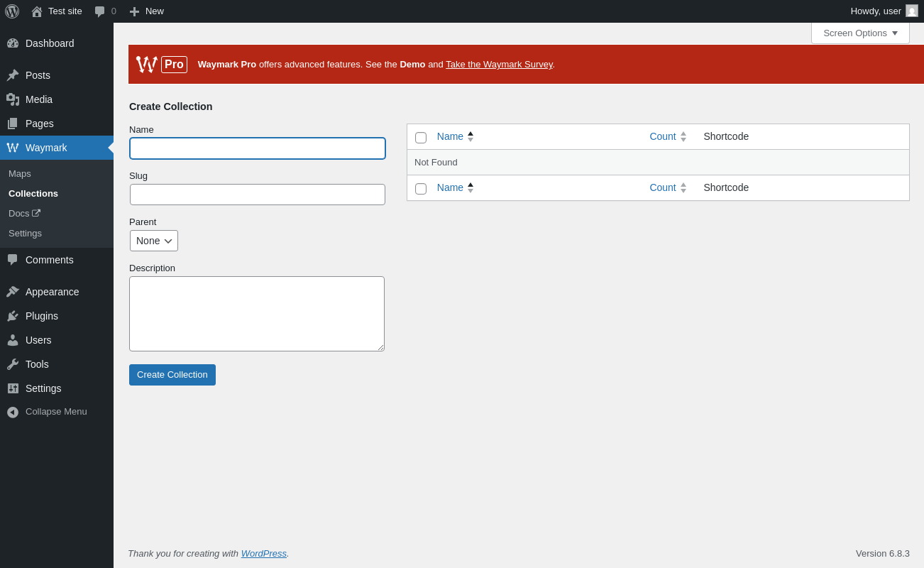This screenshot has height=568, width=924.
Task: Click the Waymark logo icon in sidebar
Action: 13,148
